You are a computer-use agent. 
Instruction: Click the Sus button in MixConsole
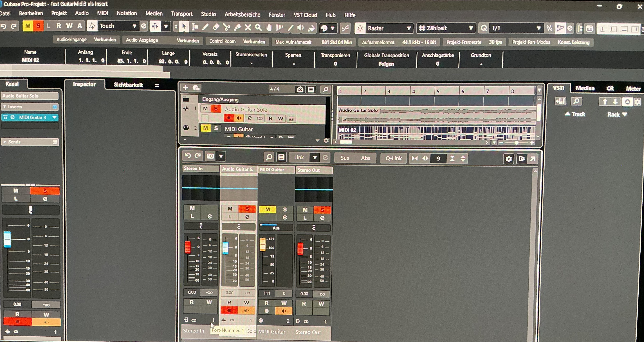click(x=344, y=158)
